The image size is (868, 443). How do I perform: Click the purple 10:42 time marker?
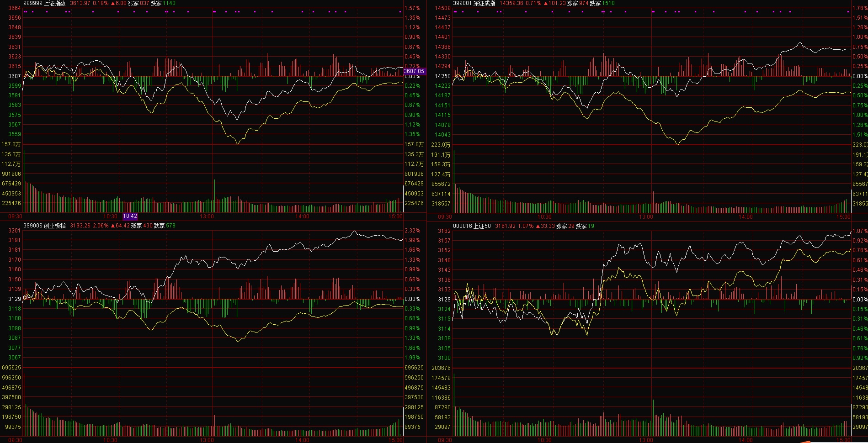point(130,216)
